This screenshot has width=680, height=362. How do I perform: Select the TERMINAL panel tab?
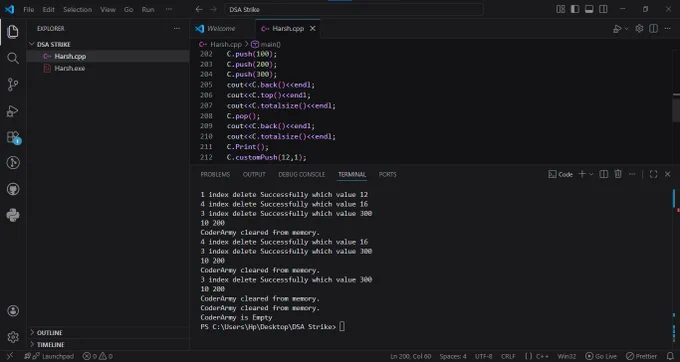point(352,174)
